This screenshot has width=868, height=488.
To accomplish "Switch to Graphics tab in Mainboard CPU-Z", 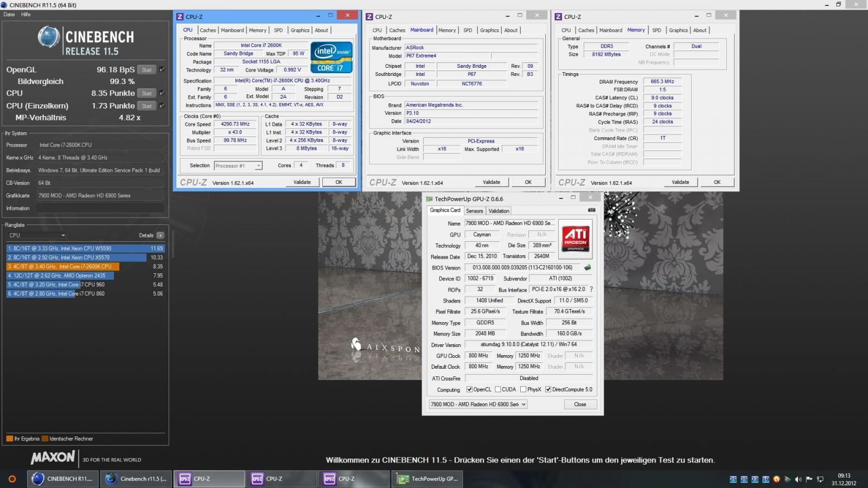I will pyautogui.click(x=489, y=30).
